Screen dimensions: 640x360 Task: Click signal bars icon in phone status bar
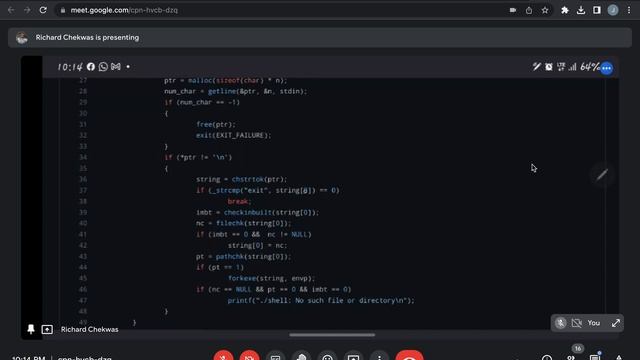point(573,67)
